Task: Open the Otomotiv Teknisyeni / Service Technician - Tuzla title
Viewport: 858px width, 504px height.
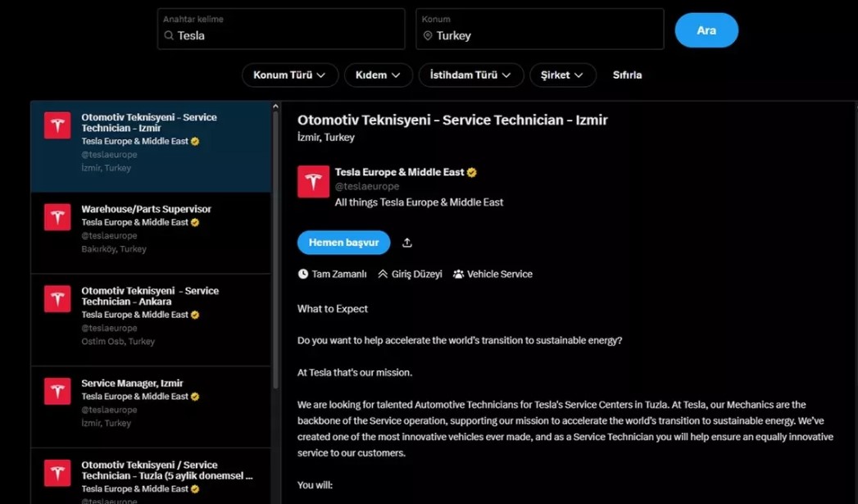Action: point(167,470)
